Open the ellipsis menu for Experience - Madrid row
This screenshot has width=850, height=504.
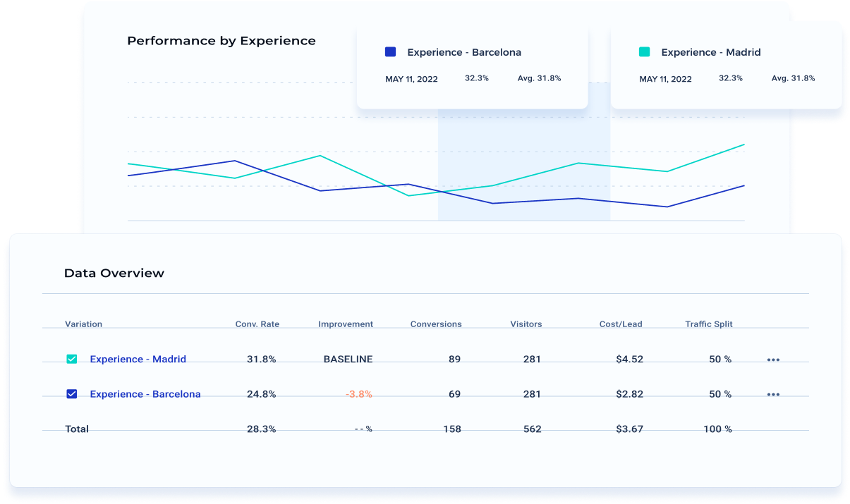[x=773, y=359]
